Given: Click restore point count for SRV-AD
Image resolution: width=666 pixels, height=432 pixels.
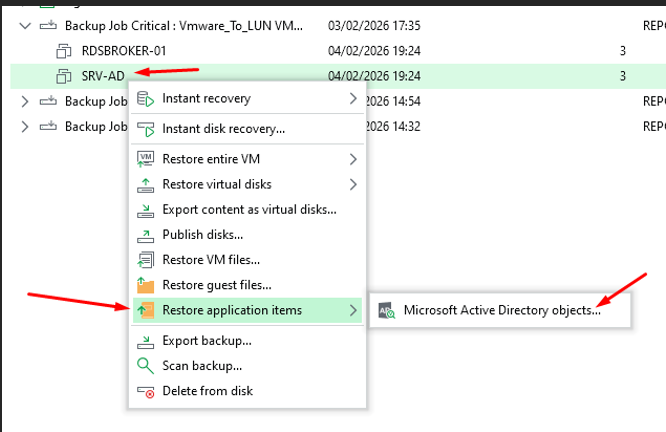Looking at the screenshot, I should (623, 76).
